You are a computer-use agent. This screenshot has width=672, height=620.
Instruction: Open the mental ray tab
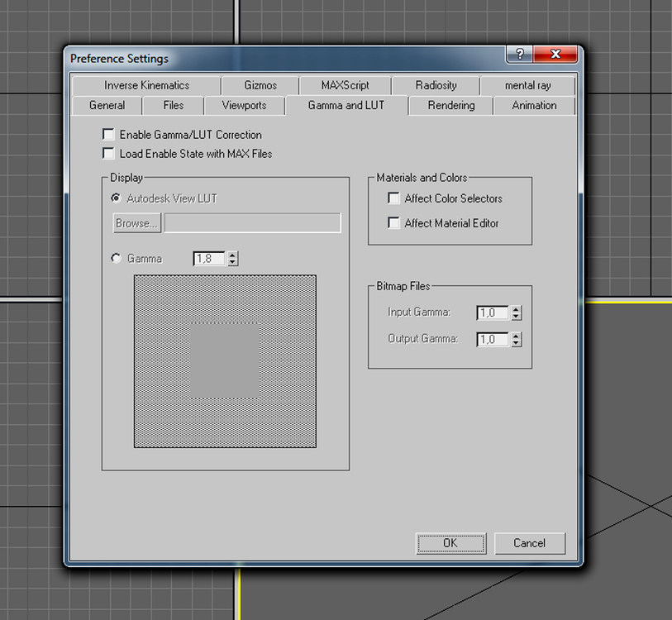tap(527, 85)
